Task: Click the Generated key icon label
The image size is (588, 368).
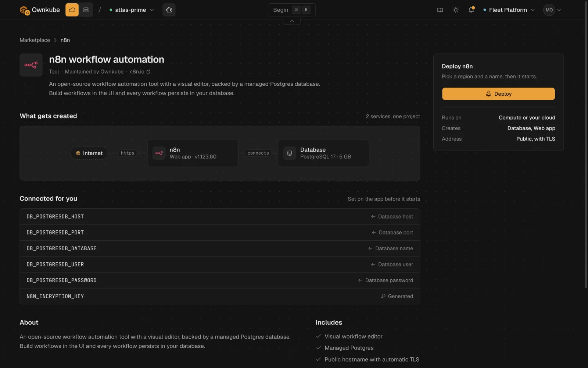Action: 397,296
